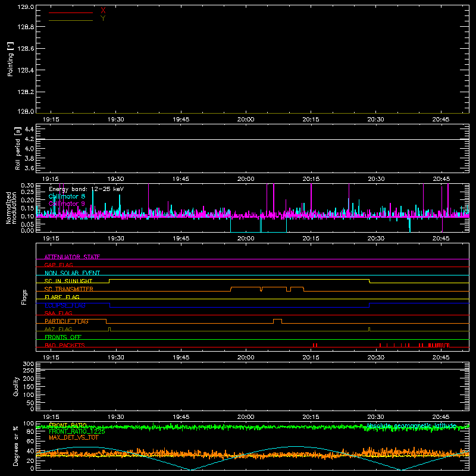Click 20:00 time label under Pointing panel
476x476 pixels.
[246, 120]
